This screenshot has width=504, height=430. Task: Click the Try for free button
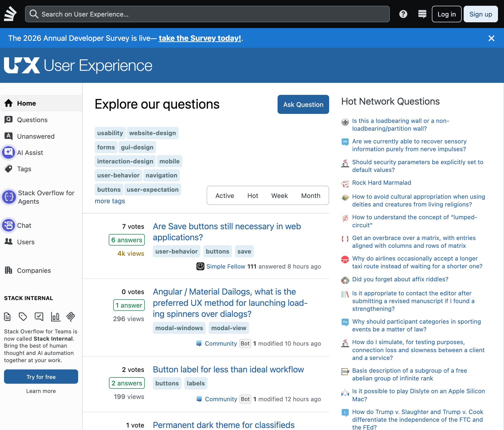pos(41,377)
